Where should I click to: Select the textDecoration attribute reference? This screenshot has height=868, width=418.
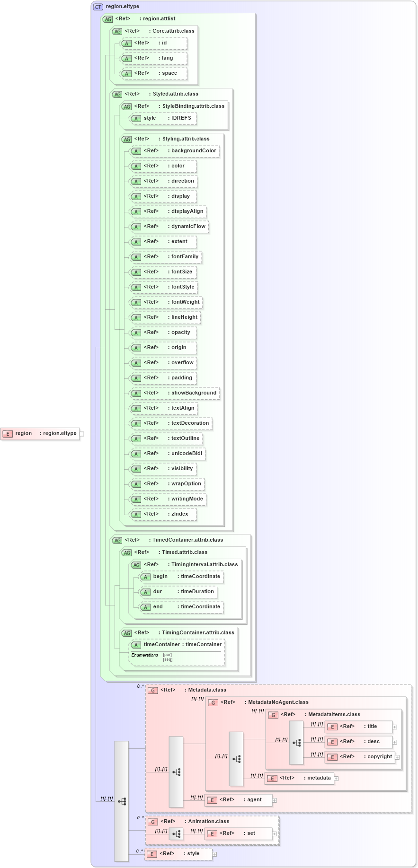click(x=171, y=423)
